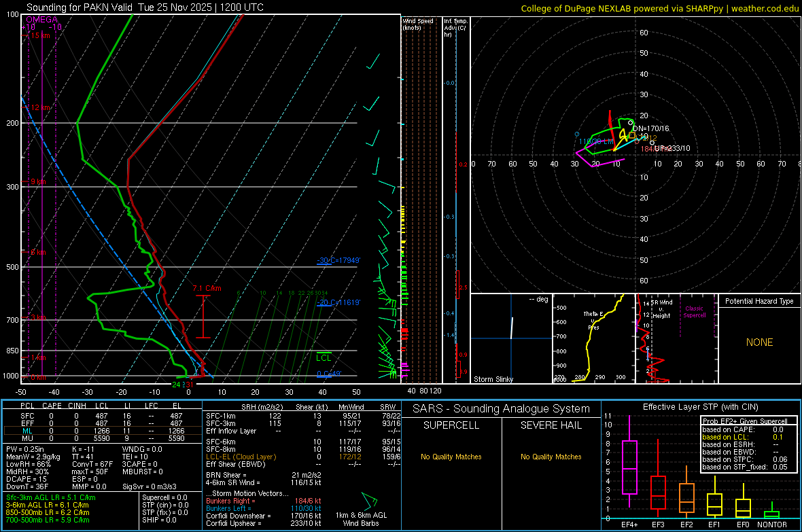This screenshot has height=532, width=802.
Task: Click the MU parcel row label
Action: 27,438
